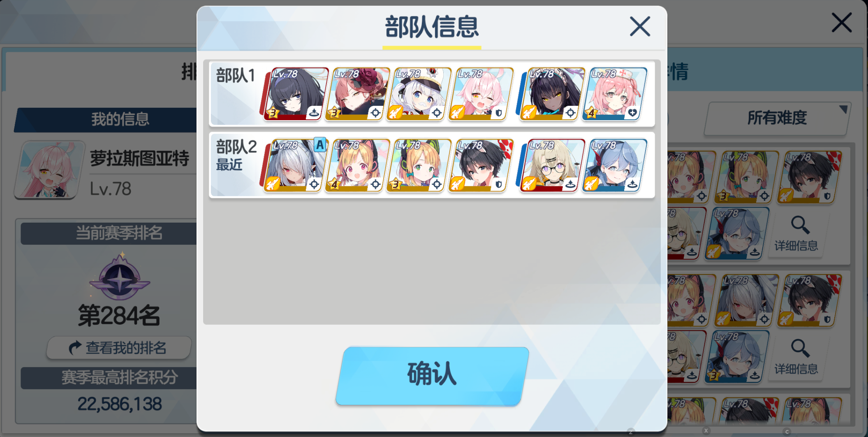
Task: Select red-rose-hat student in 部队1
Action: pos(356,94)
